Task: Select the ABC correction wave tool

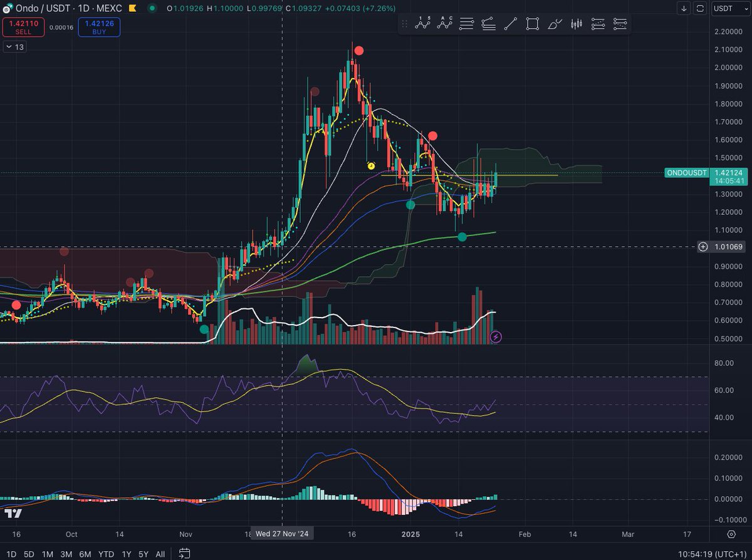Action: [x=446, y=24]
